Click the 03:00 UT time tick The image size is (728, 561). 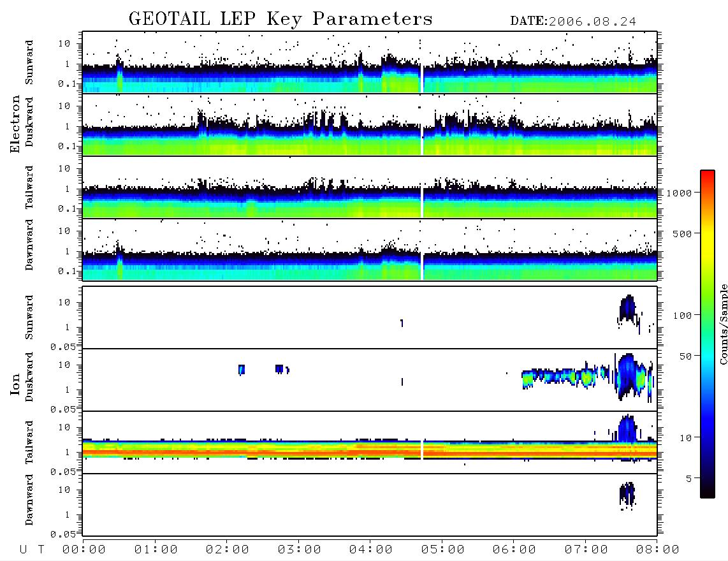point(300,550)
